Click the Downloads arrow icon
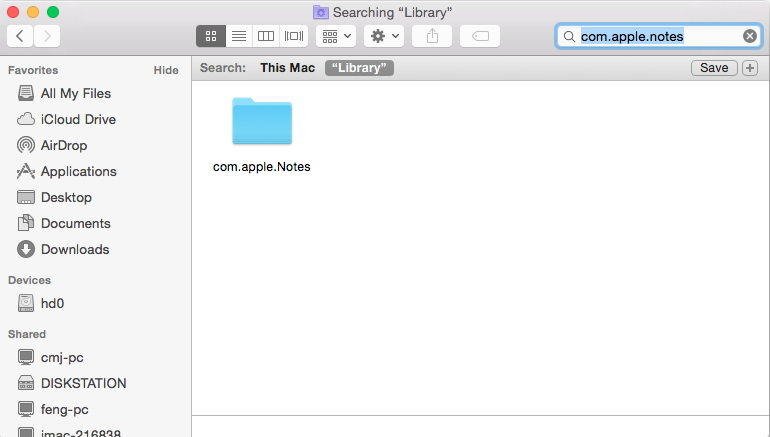770x437 pixels. coord(26,249)
